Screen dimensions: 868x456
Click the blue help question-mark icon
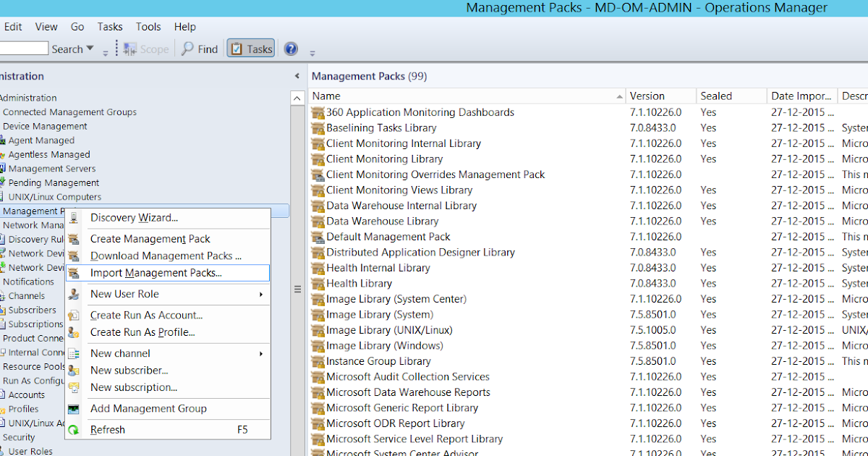coord(291,49)
